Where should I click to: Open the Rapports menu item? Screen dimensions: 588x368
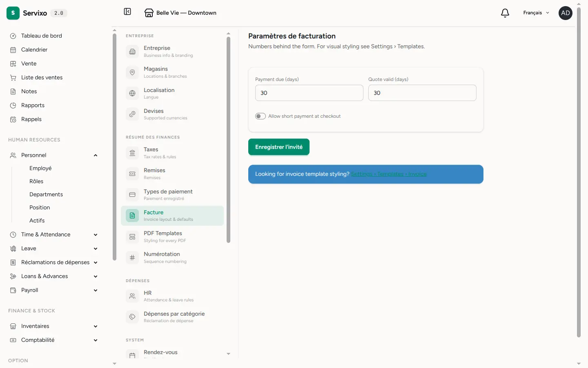pyautogui.click(x=33, y=105)
